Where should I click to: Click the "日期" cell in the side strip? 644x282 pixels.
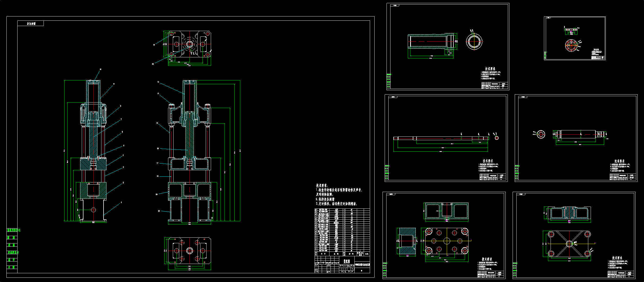[x=12, y=267]
